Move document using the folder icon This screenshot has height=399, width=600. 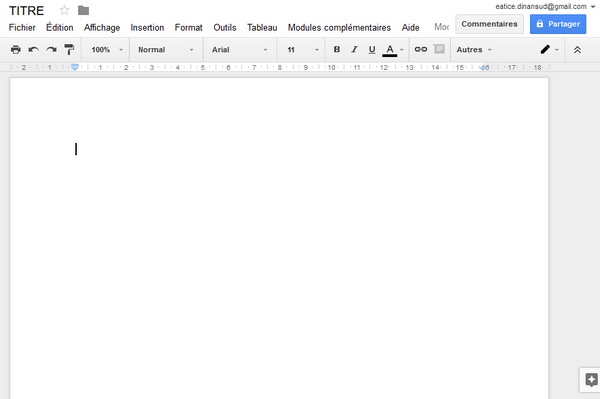click(83, 10)
